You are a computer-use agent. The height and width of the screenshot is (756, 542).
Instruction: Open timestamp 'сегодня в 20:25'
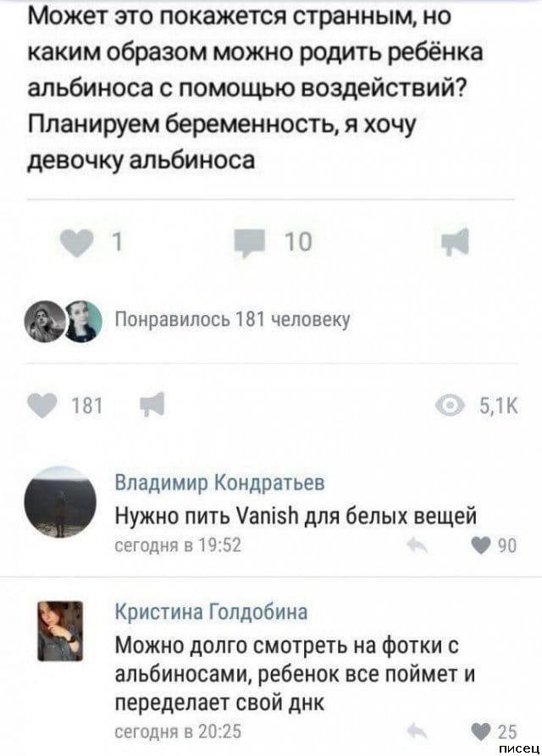pos(178,731)
